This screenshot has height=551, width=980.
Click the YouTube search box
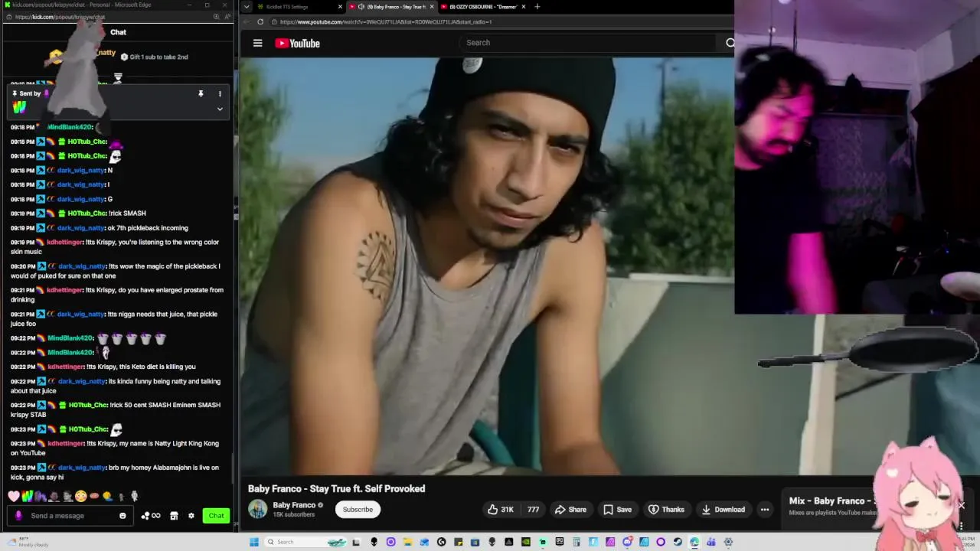pyautogui.click(x=590, y=43)
